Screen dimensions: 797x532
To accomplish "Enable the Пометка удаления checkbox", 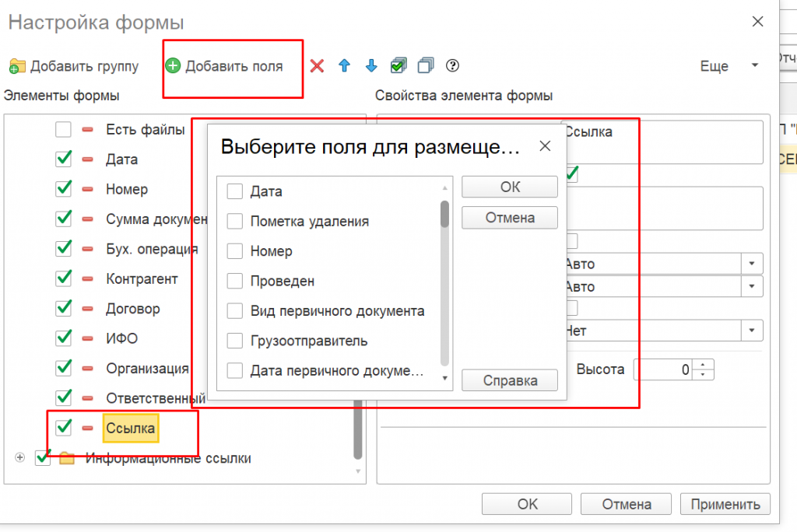I will coord(235,222).
